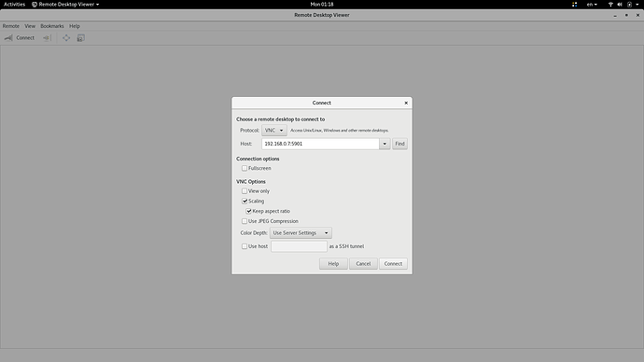Click the 'VNC Options' heading

(251, 181)
